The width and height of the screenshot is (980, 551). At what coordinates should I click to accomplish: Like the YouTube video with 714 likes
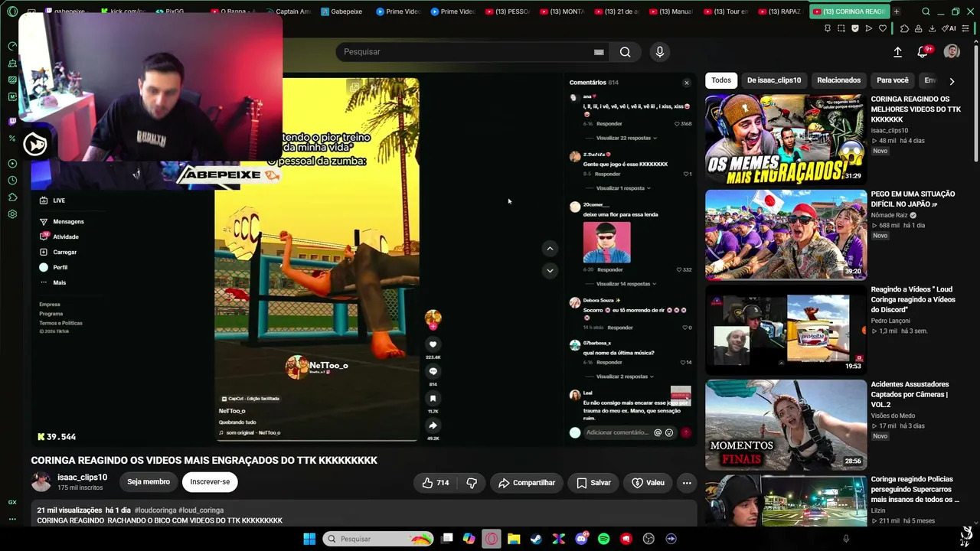point(435,483)
